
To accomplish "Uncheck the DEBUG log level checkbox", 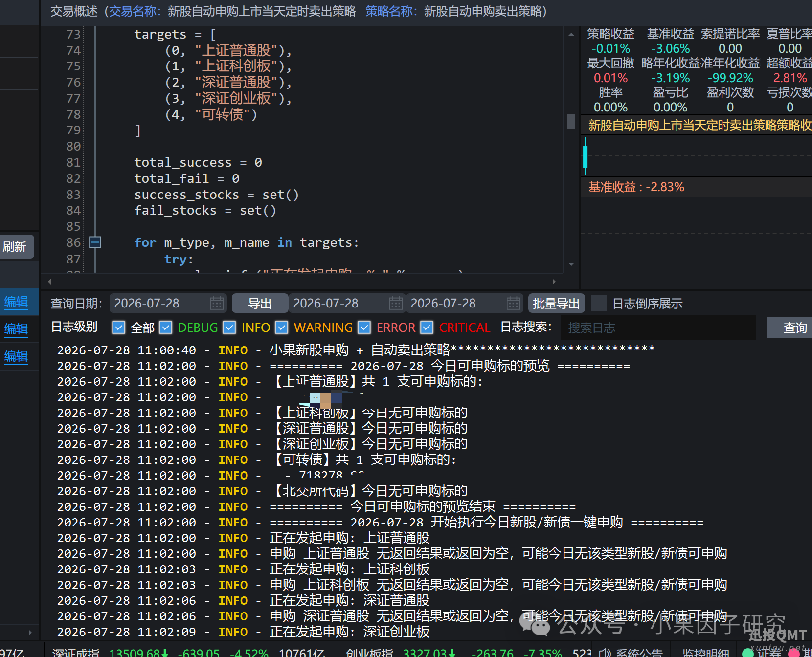I will tap(166, 328).
